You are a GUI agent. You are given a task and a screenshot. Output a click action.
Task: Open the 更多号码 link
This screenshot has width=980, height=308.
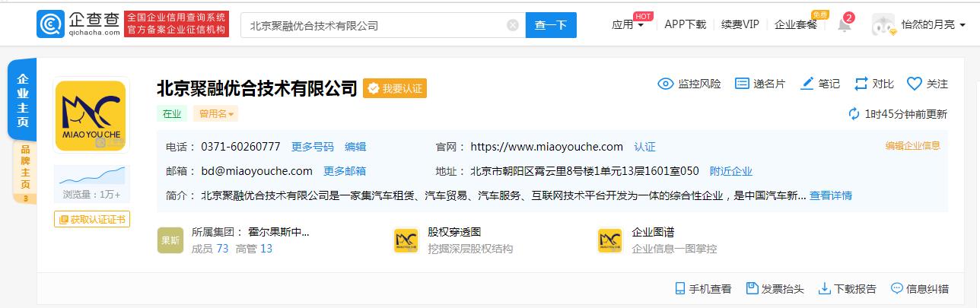[x=313, y=147]
